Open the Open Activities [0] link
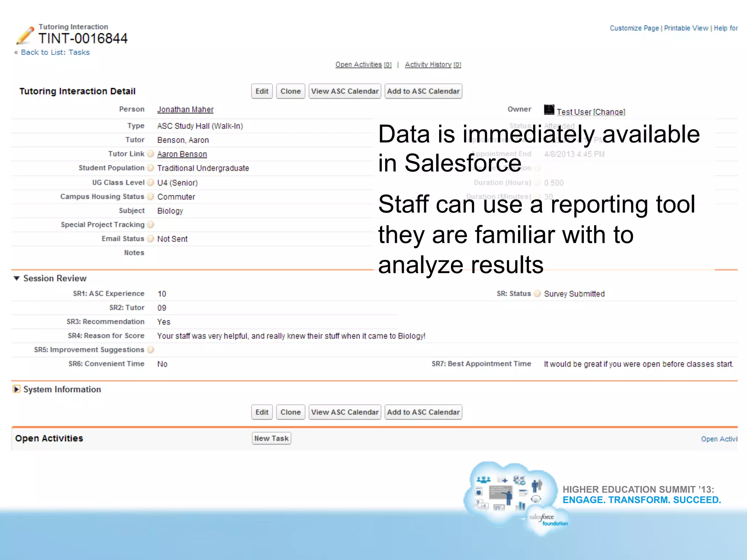Viewport: 747px width, 560px height. coord(363,65)
